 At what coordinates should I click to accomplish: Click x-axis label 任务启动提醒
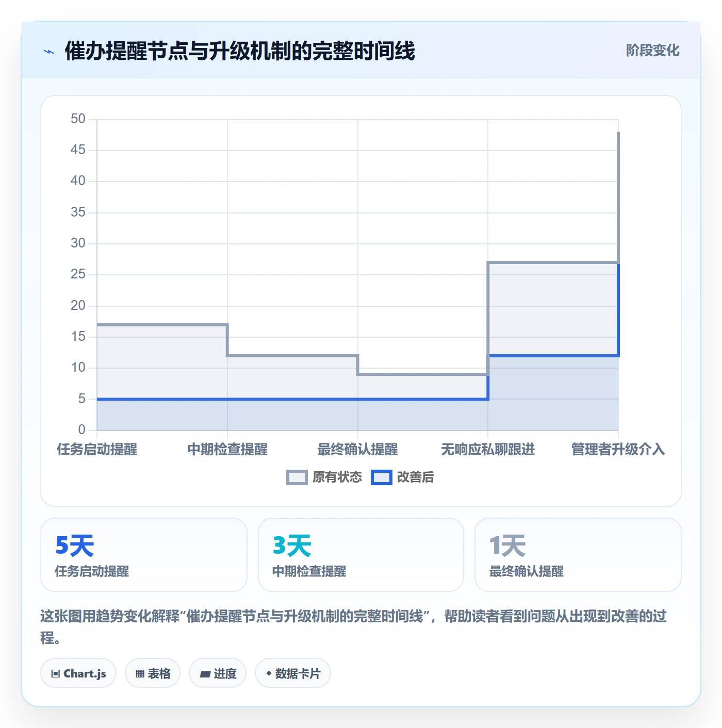coord(97,450)
